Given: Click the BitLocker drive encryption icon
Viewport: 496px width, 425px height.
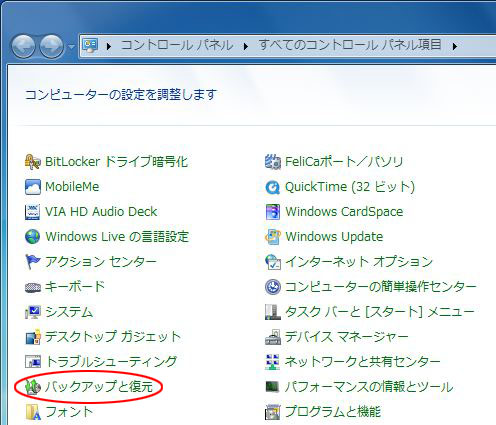Looking at the screenshot, I should (x=33, y=162).
